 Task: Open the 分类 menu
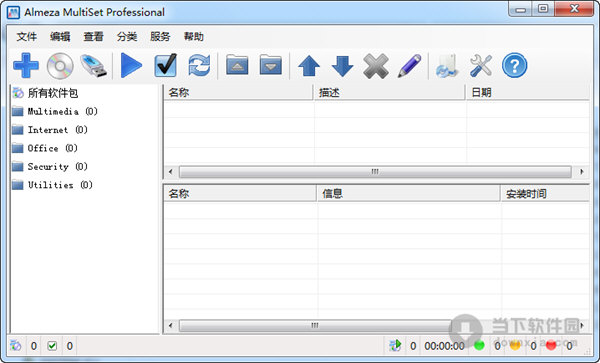(x=127, y=37)
